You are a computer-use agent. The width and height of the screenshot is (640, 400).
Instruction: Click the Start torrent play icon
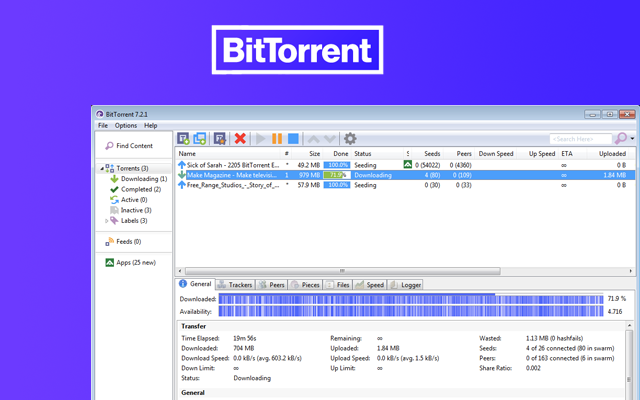(x=260, y=139)
